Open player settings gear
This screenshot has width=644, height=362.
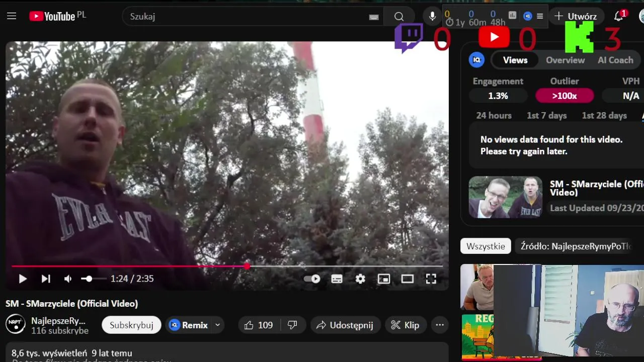[x=360, y=279]
